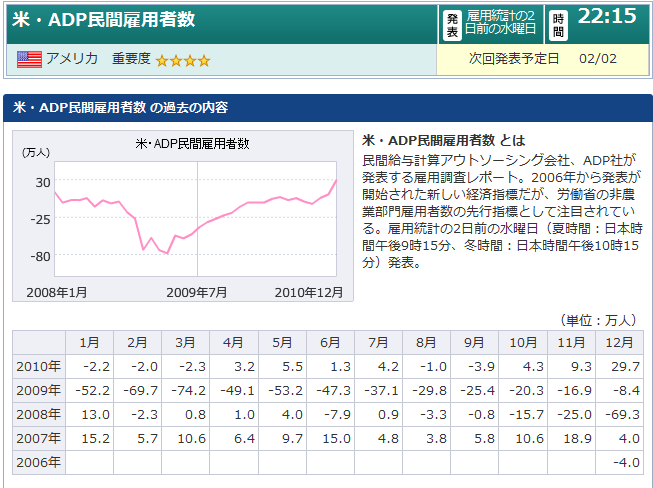Click the 発表 badge icon
The image size is (653, 488).
tap(452, 25)
